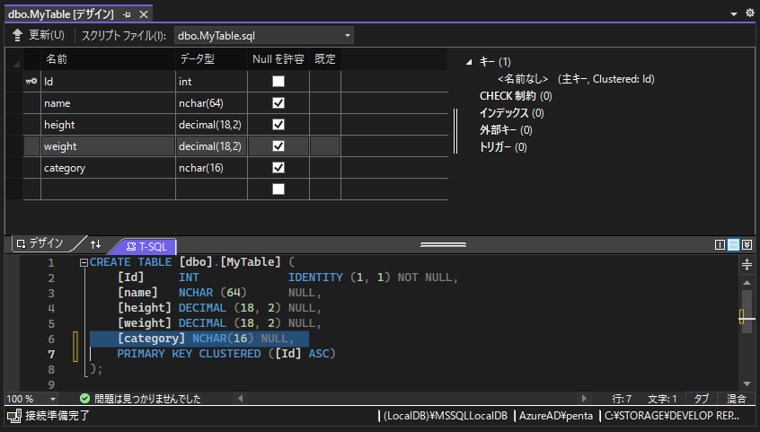Select the 'category' column name cell
Viewport: 760px width, 432px height.
coord(108,168)
